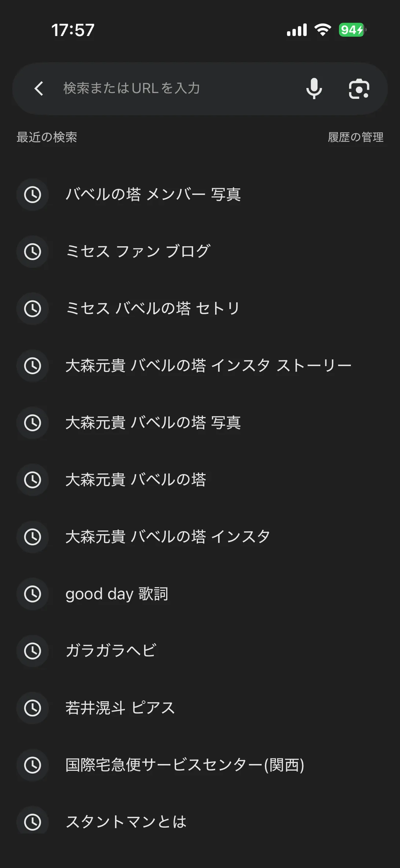Focus the 検索またはURLを入力 search field
Viewport: 400px width, 868px height.
pyautogui.click(x=179, y=88)
